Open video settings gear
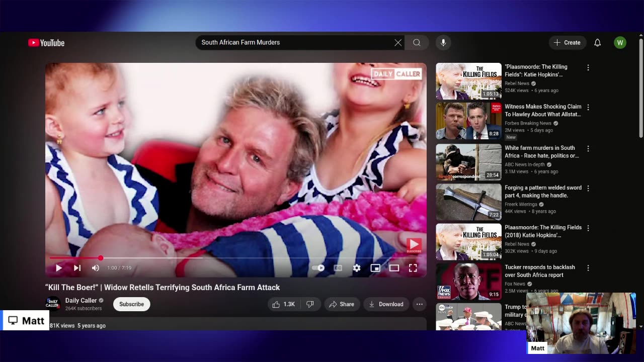This screenshot has height=362, width=644. 357,268
